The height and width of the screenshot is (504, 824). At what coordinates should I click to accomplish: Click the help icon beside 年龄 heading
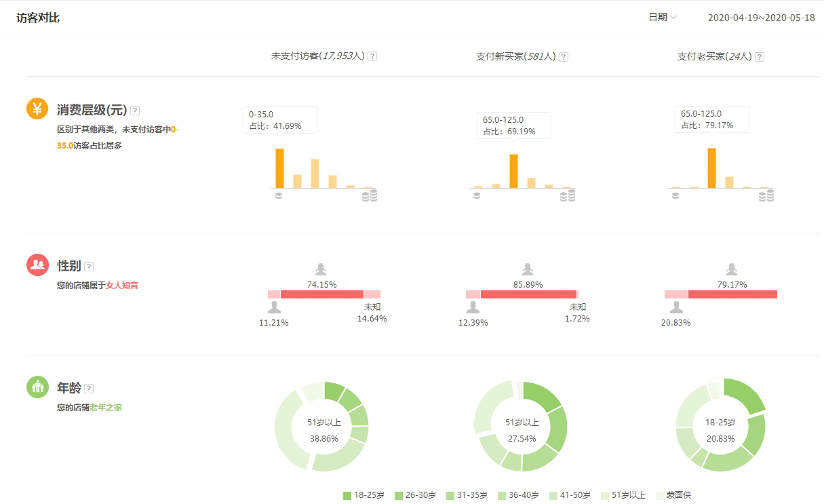89,389
